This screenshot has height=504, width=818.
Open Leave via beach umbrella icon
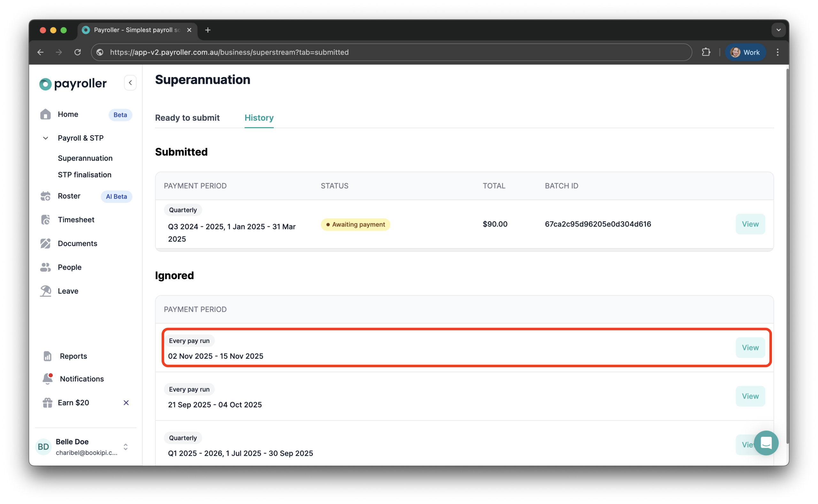pos(45,291)
